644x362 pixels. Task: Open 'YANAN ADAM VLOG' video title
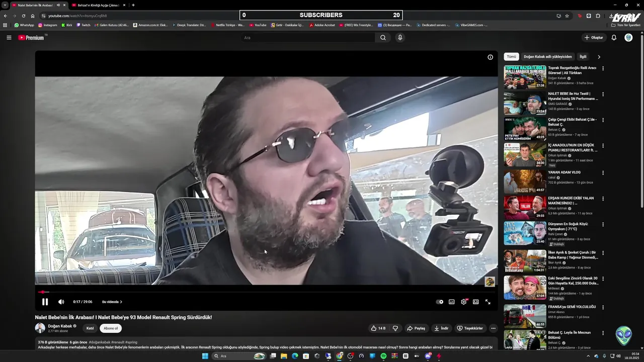pos(564,172)
